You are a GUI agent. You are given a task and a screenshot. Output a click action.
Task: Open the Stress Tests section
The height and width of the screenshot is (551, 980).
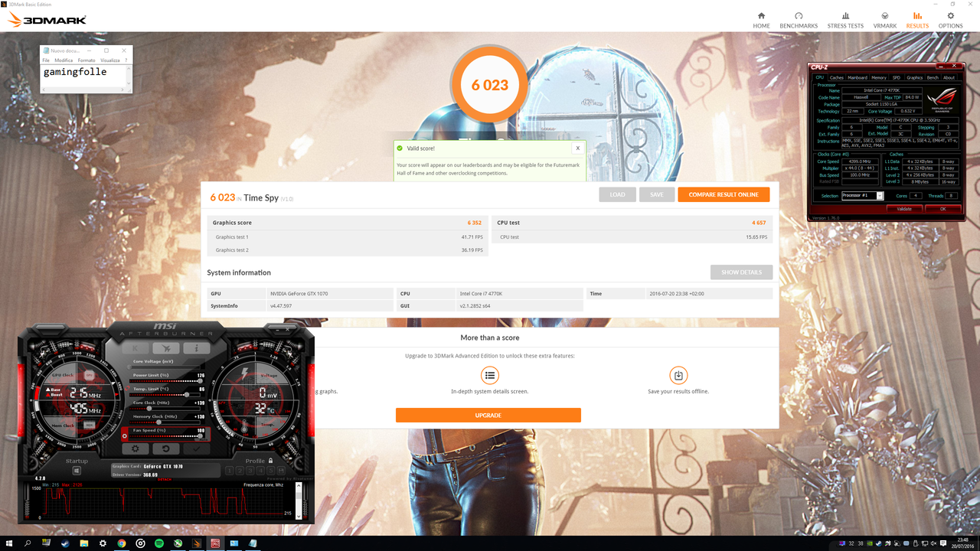click(845, 20)
